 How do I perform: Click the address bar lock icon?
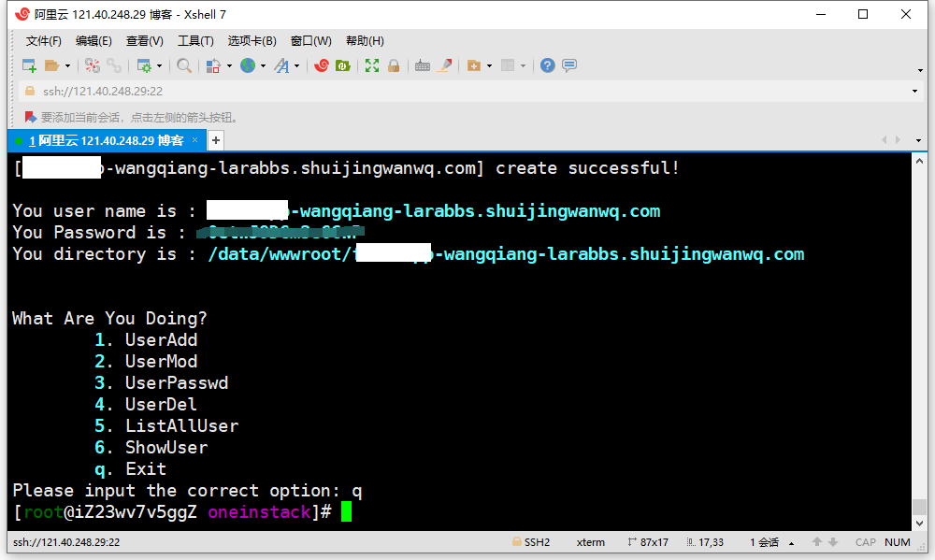(30, 92)
